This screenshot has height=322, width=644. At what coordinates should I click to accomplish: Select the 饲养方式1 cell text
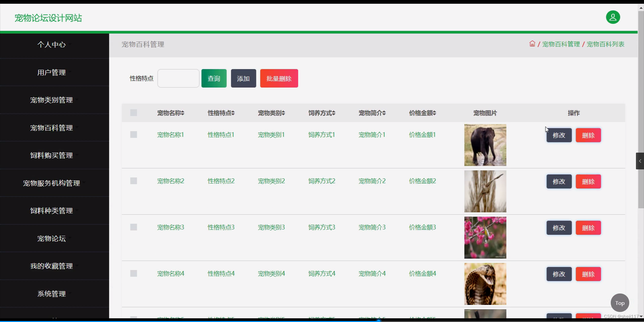322,135
